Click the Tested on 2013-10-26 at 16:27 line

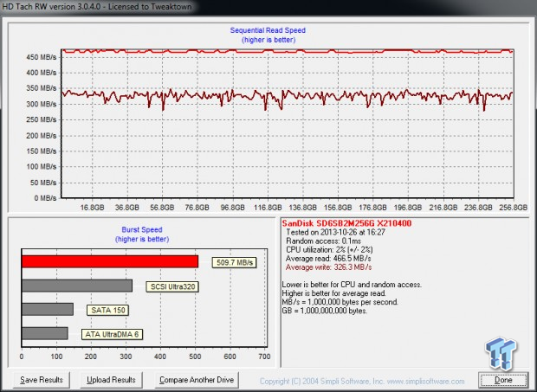[x=336, y=232]
